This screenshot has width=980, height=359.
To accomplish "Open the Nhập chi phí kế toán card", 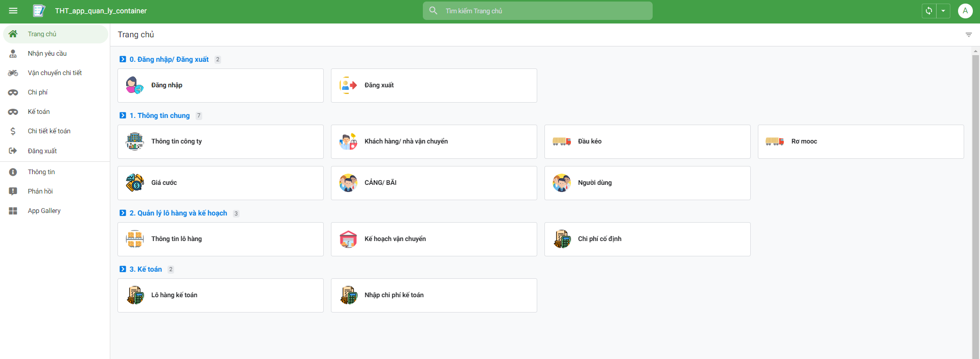I will coord(434,295).
